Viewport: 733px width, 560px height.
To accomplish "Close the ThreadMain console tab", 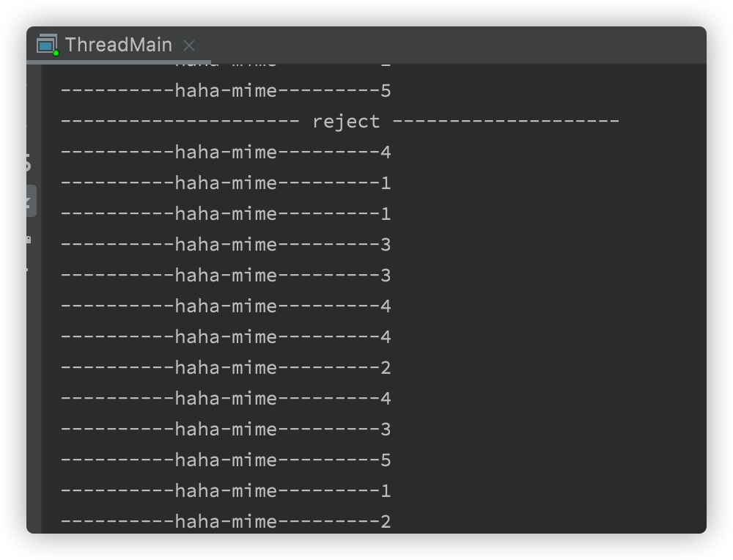I will coord(188,45).
